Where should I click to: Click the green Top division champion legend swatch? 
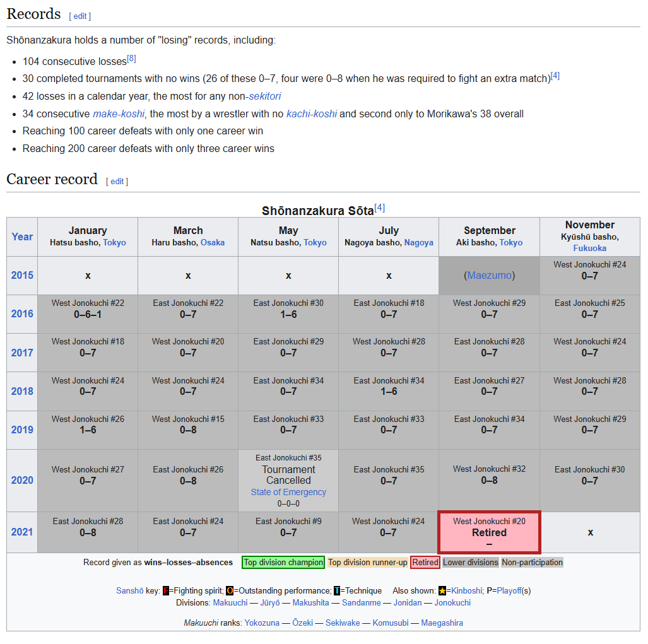(283, 563)
